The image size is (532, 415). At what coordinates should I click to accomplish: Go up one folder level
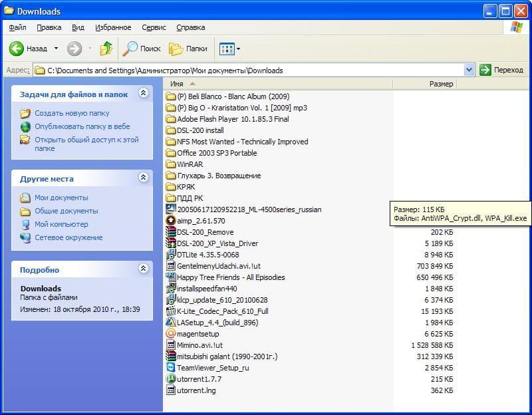(x=106, y=49)
